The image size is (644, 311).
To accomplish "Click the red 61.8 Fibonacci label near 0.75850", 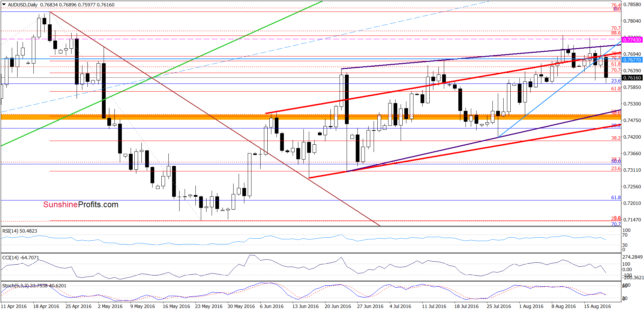I will (616, 89).
